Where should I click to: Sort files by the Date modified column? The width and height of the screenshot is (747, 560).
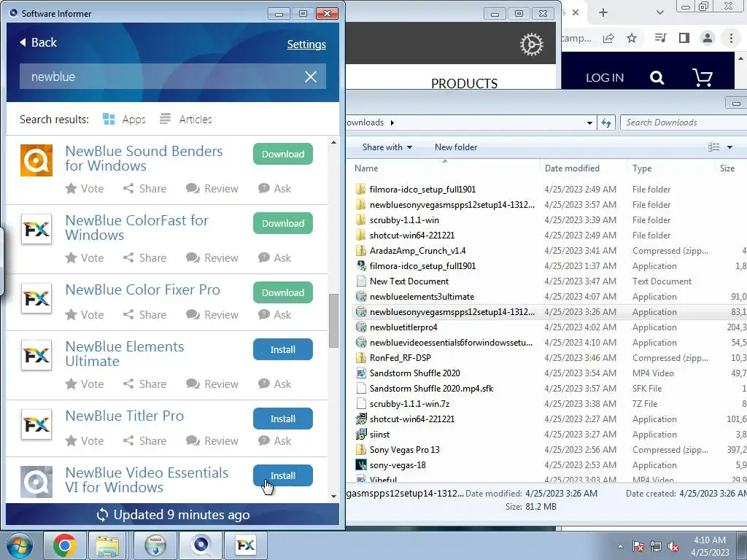(572, 168)
